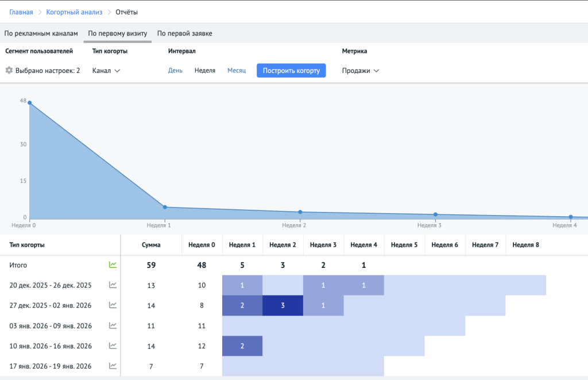The image size is (588, 380).
Task: Show chart for 03 янв. 2026 cohort
Action: pyautogui.click(x=113, y=326)
